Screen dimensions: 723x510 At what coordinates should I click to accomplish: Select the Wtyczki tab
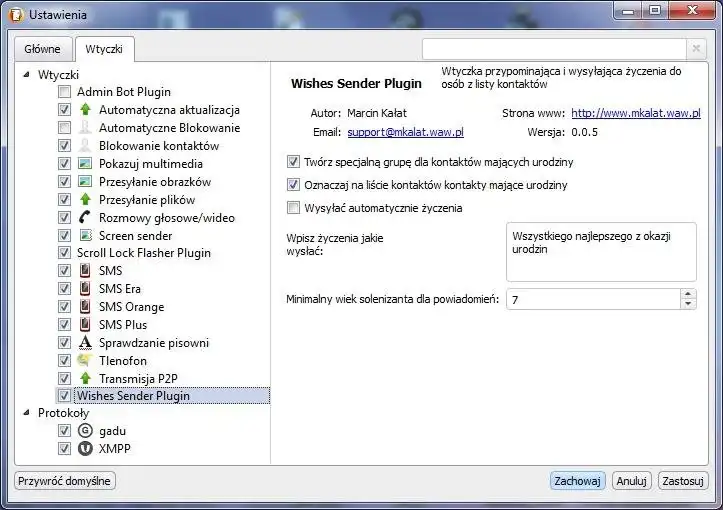104,49
